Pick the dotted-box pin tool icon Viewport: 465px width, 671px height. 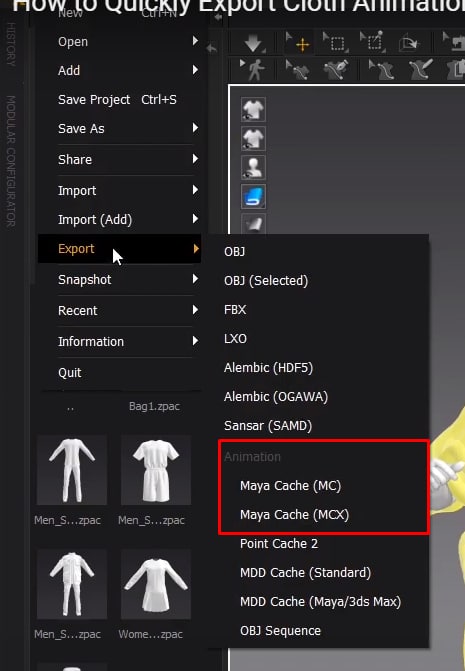(373, 43)
